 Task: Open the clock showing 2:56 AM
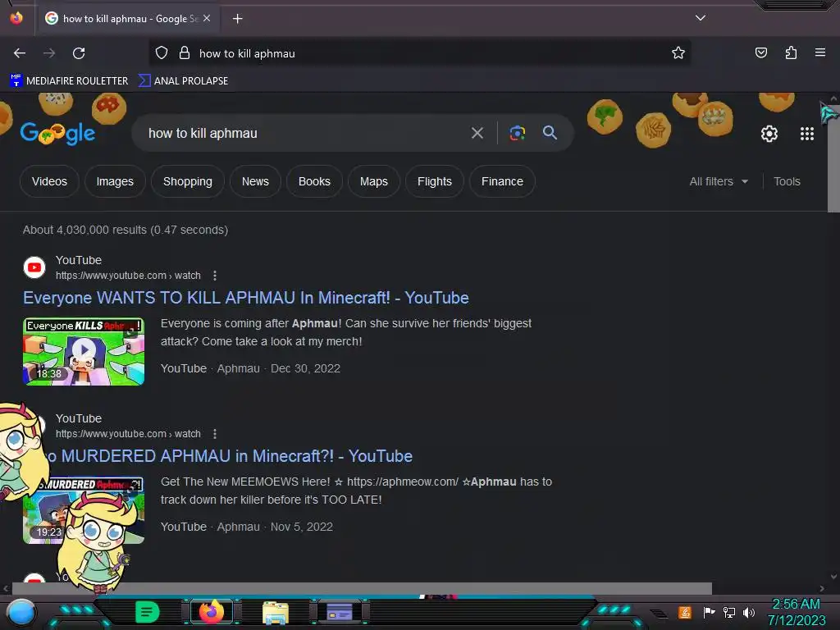point(796,612)
